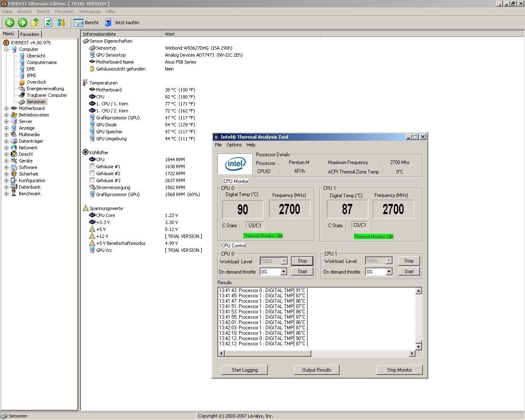Click the Results horizontal scrollbar thumb
This screenshot has height=420, width=525.
[268, 353]
